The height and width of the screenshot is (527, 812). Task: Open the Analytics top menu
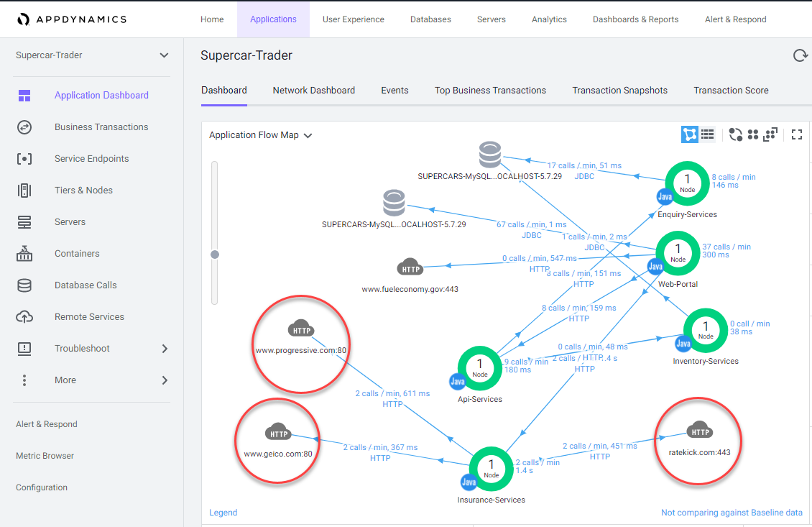(x=550, y=19)
